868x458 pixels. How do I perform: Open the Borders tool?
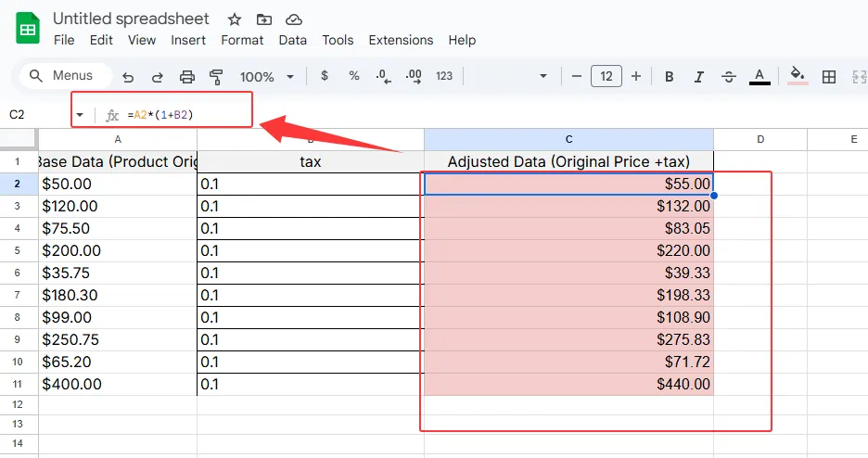tap(830, 76)
